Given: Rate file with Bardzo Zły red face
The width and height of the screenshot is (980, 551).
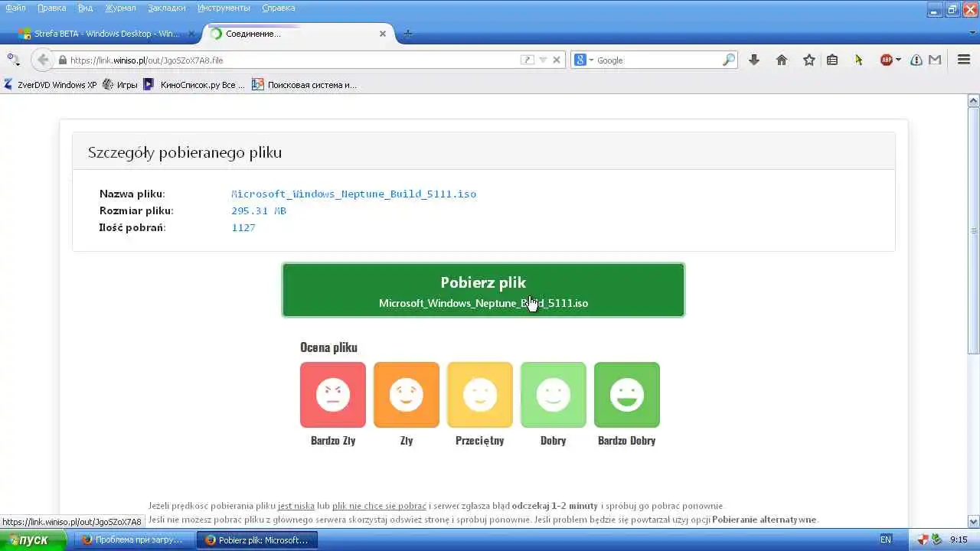Looking at the screenshot, I should point(333,395).
